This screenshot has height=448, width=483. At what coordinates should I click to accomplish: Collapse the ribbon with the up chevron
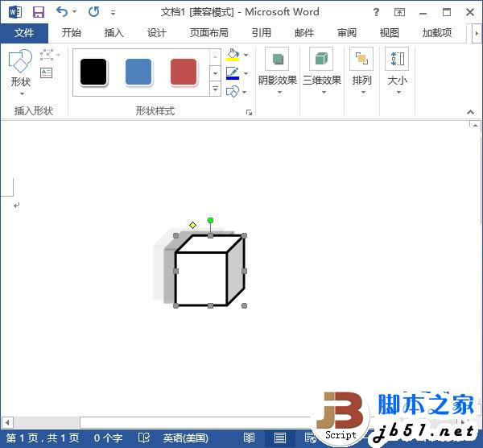(470, 112)
